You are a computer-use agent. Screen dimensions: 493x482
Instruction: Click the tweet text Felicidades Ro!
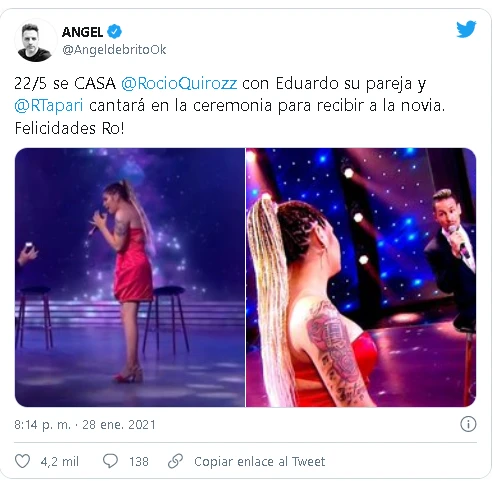click(x=69, y=128)
